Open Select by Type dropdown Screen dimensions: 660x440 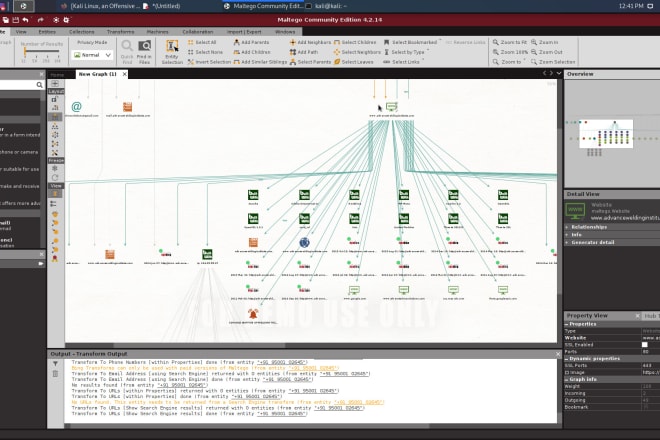pos(406,52)
